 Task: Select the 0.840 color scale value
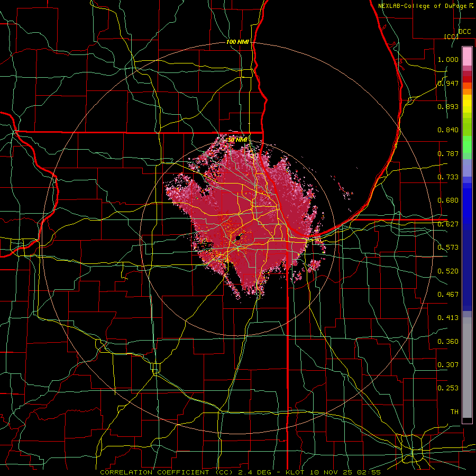pyautogui.click(x=448, y=130)
